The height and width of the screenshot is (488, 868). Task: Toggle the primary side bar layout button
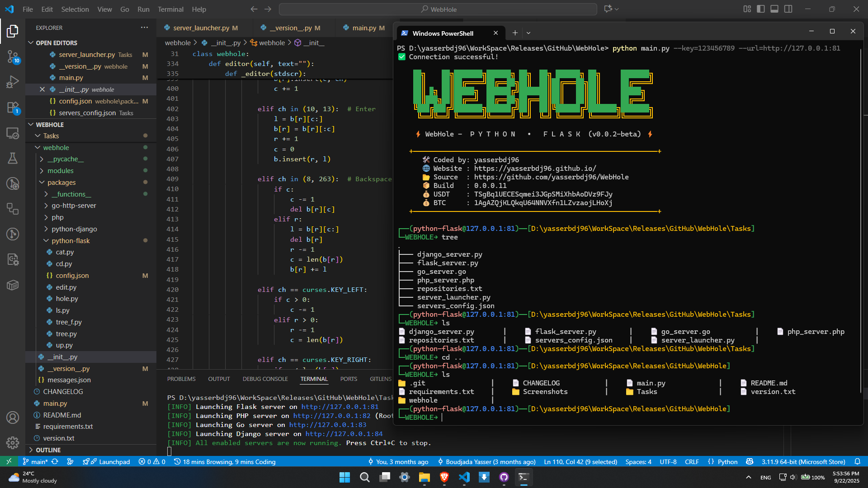click(x=761, y=9)
